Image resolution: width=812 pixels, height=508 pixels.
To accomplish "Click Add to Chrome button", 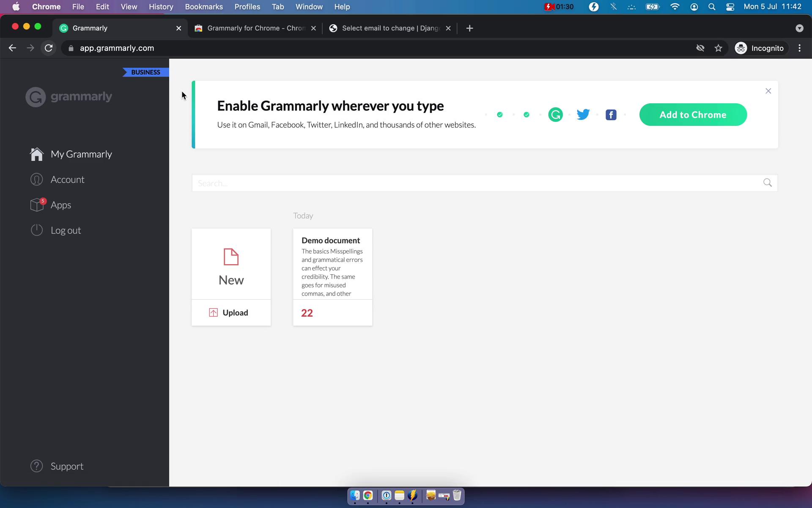I will [693, 115].
